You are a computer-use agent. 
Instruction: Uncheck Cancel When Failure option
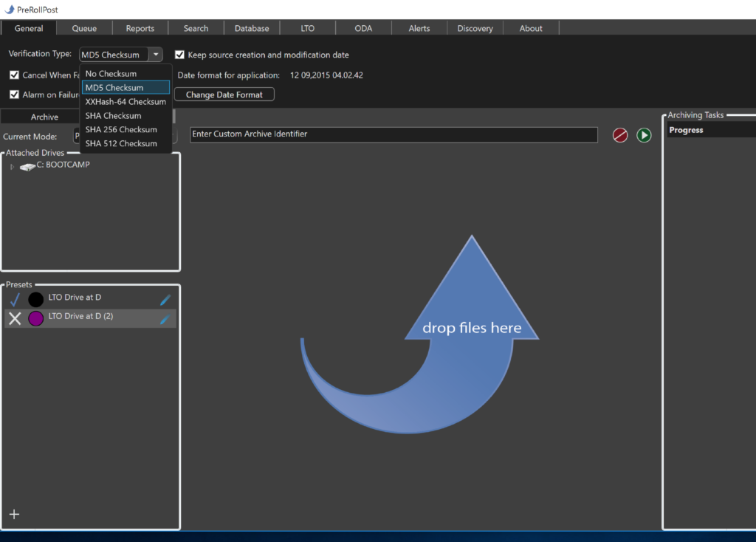click(13, 75)
